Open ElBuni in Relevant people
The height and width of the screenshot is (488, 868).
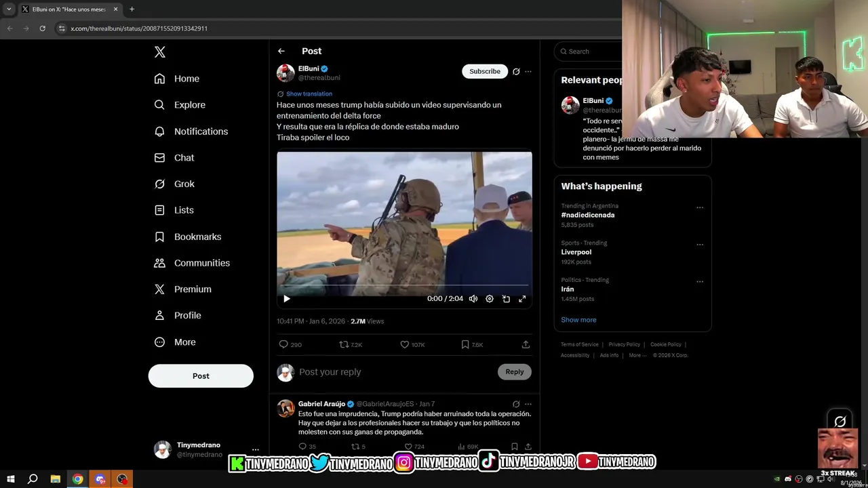(x=593, y=101)
